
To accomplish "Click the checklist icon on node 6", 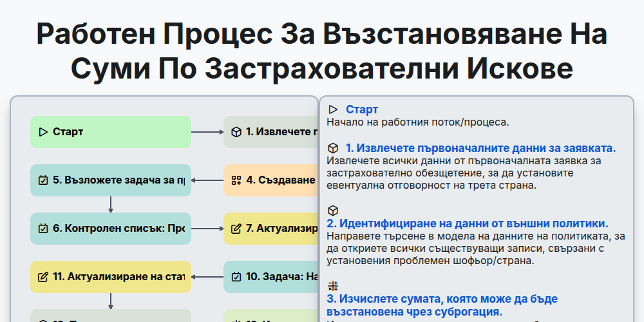I will click(43, 229).
